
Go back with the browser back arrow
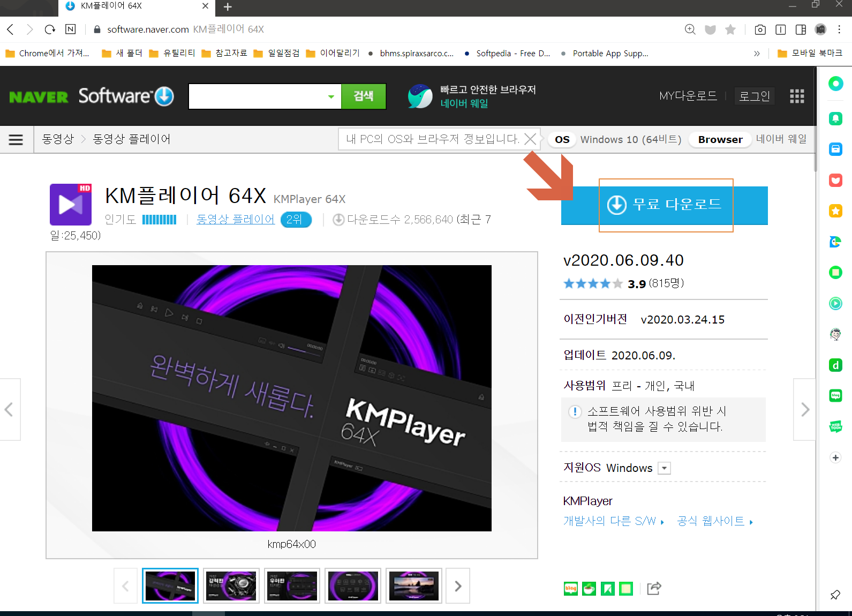pos(10,29)
